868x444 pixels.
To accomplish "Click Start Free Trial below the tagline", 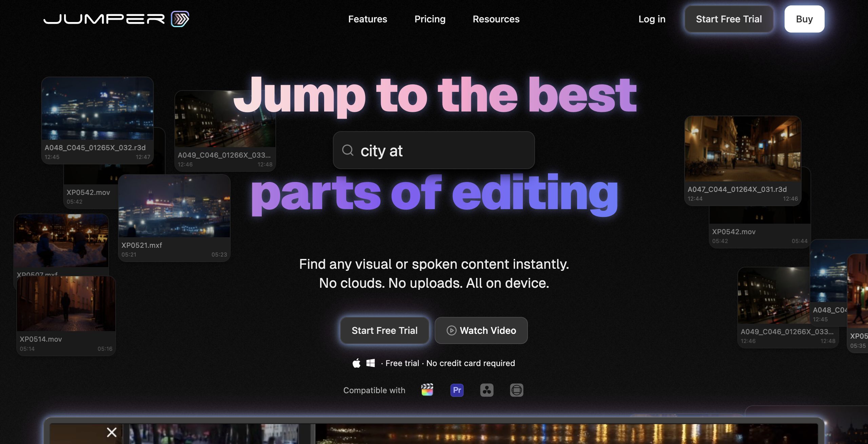I will coord(384,330).
